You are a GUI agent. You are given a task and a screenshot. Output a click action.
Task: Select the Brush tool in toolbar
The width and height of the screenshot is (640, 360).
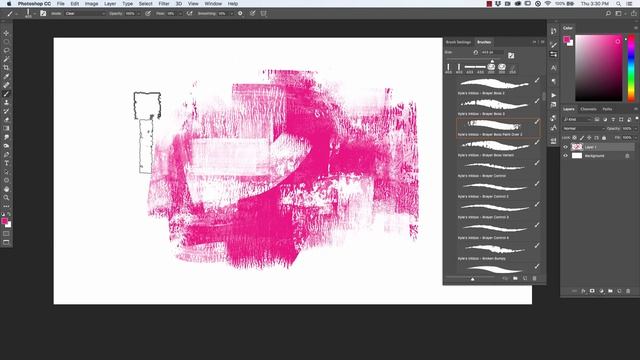6,94
